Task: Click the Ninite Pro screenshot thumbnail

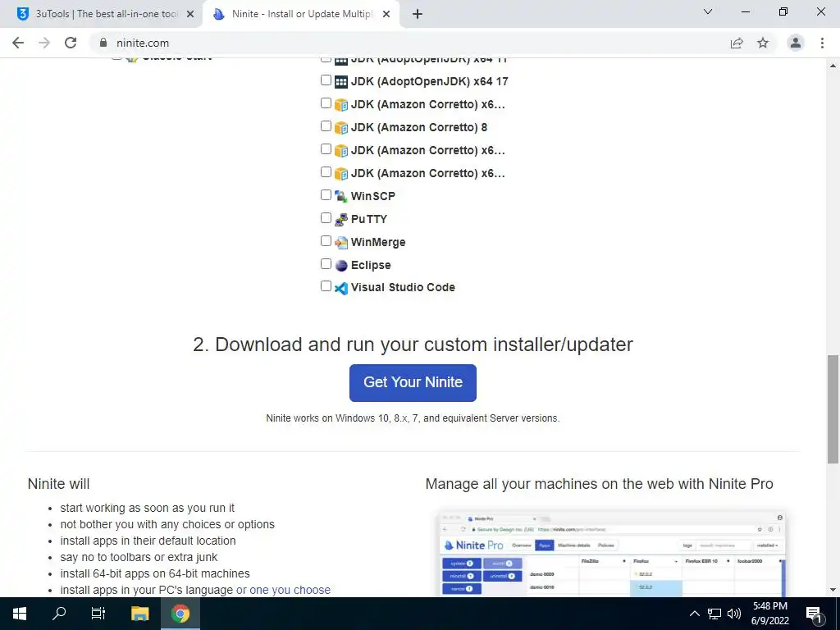Action: click(610, 553)
